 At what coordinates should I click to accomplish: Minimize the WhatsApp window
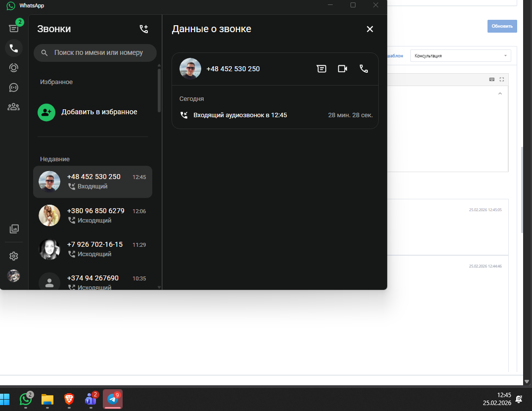point(330,5)
